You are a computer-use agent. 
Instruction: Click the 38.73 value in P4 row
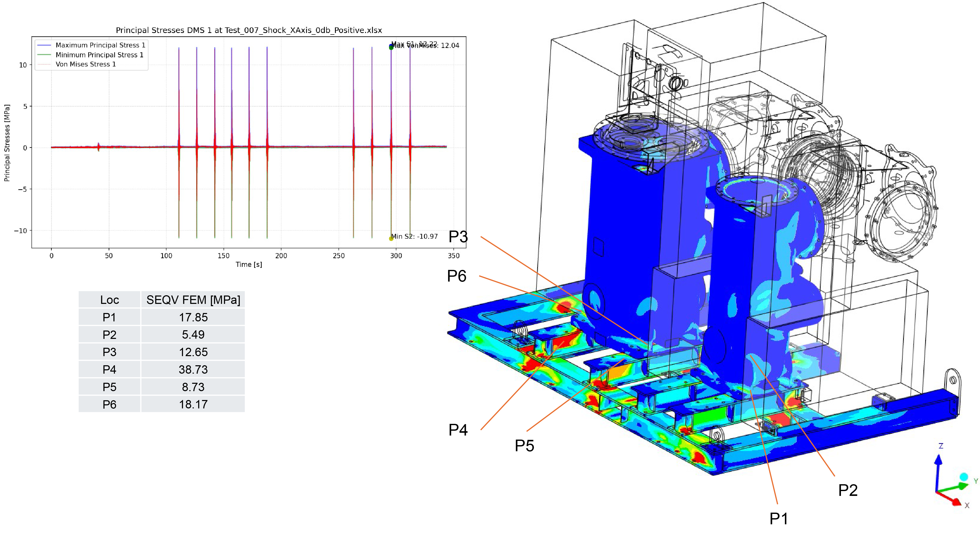(193, 370)
